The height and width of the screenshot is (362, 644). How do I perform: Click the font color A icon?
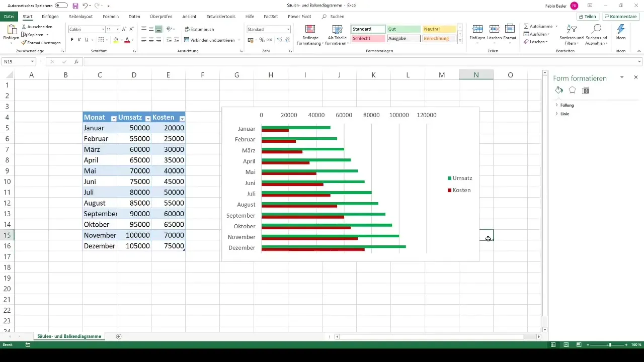pos(127,40)
